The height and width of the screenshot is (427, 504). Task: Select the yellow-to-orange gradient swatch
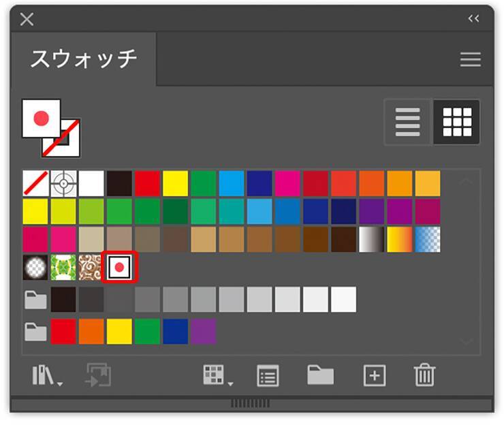click(x=400, y=239)
